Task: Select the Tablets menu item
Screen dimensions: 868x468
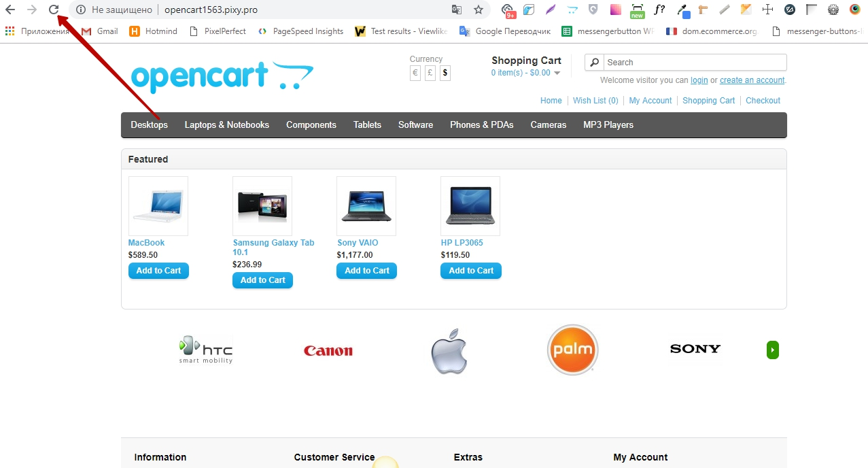Action: [367, 125]
